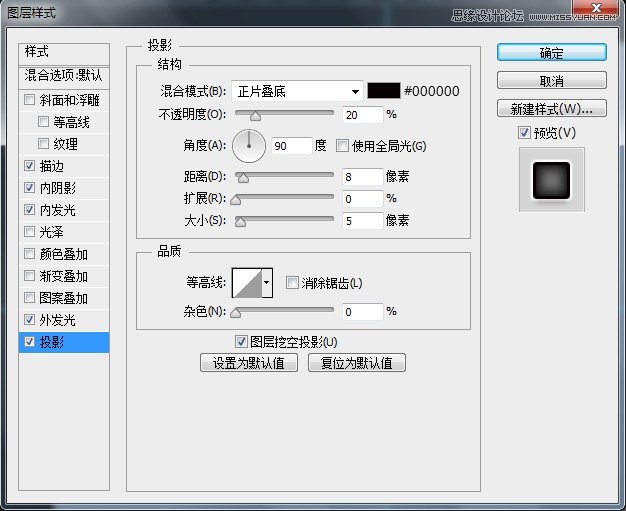This screenshot has height=511, width=626.
Task: Toggle 使用全局光(G) checkbox
Action: 342,145
